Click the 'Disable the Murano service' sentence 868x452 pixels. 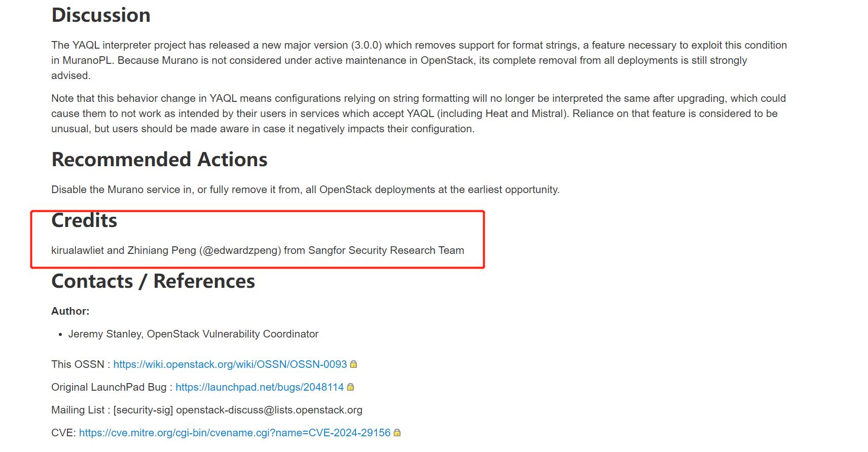point(305,190)
